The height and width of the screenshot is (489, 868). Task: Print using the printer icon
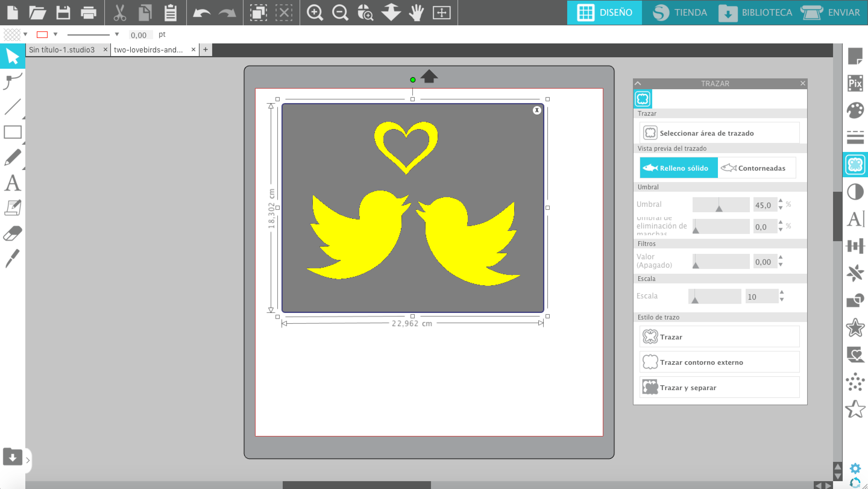[89, 13]
